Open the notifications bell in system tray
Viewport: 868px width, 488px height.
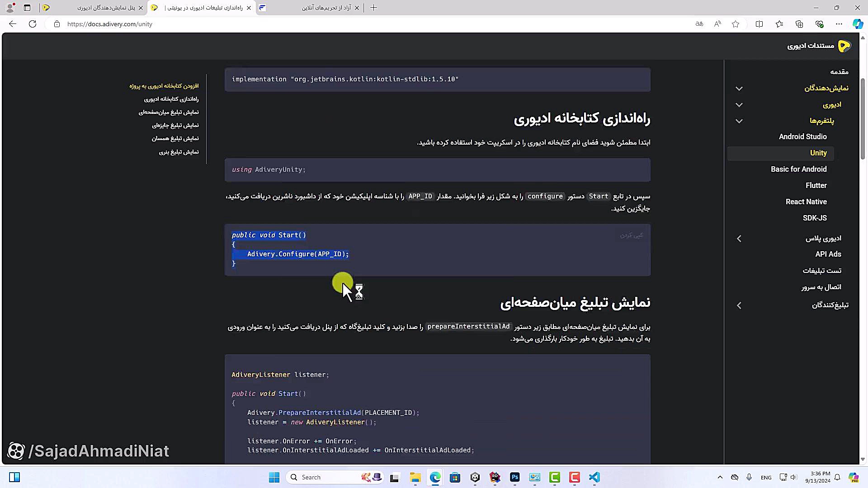(x=837, y=477)
